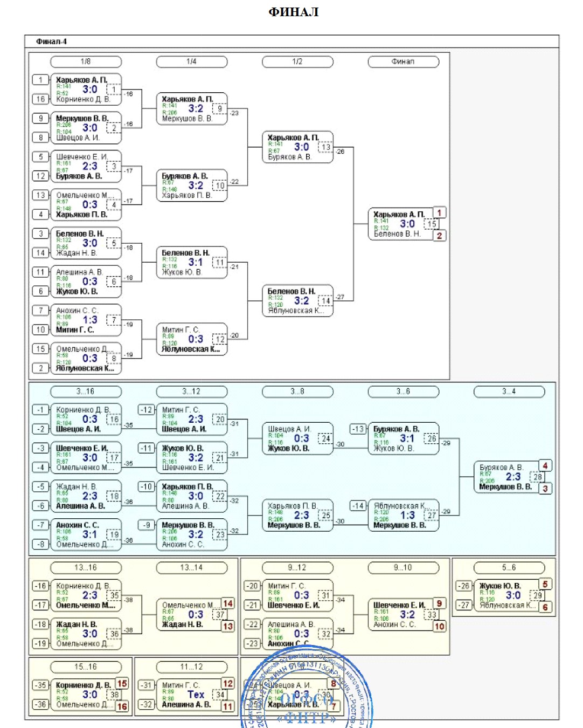
Task: Click the "3..8" round header
Action: [x=297, y=392]
